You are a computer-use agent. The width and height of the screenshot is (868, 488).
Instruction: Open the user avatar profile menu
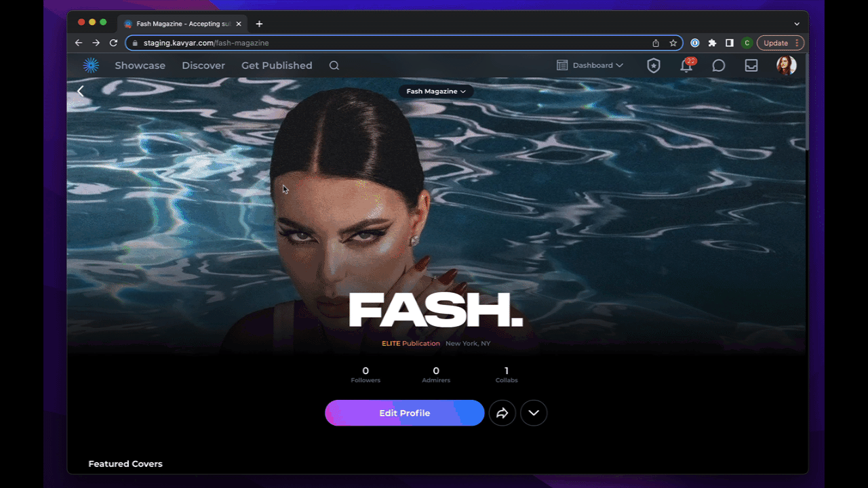[787, 65]
